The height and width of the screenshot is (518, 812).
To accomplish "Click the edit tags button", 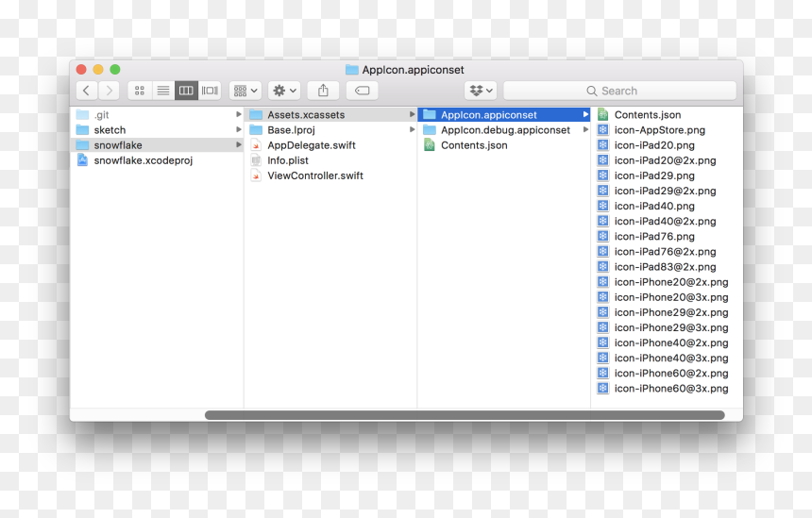I will pyautogui.click(x=362, y=91).
